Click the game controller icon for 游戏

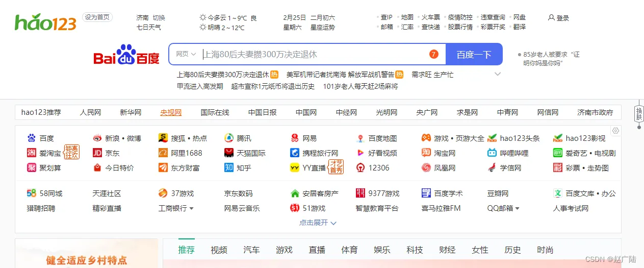point(426,138)
